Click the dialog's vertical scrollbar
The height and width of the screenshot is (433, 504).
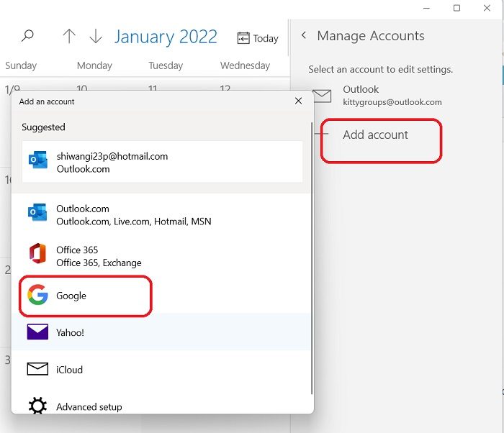pyautogui.click(x=311, y=259)
